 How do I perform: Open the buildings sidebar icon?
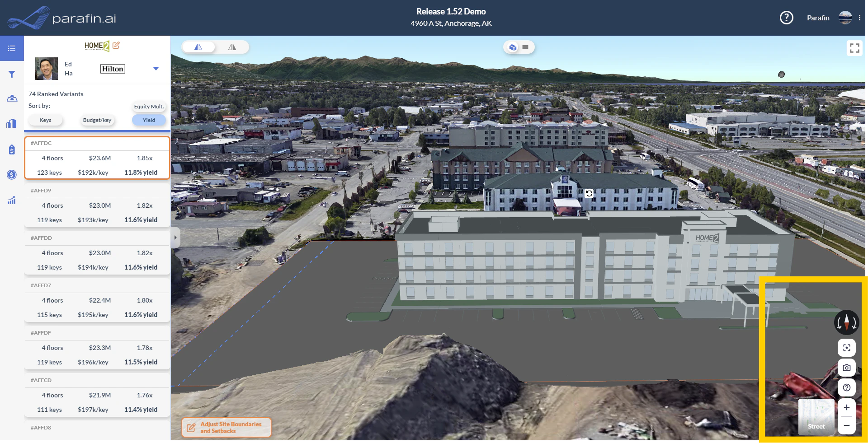coord(12,123)
